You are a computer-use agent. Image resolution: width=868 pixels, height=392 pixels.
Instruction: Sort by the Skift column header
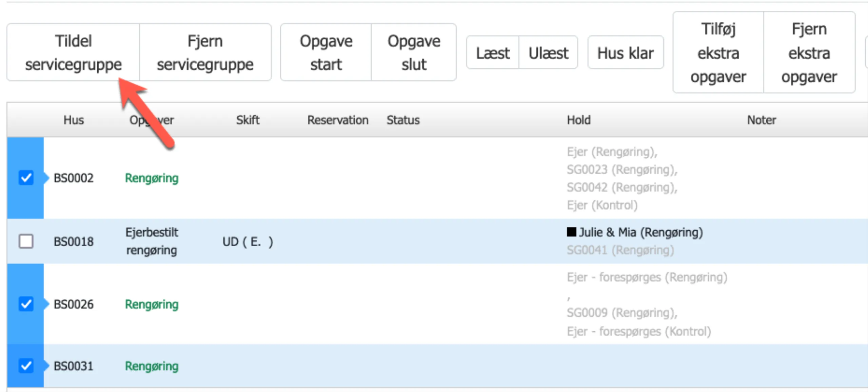248,120
